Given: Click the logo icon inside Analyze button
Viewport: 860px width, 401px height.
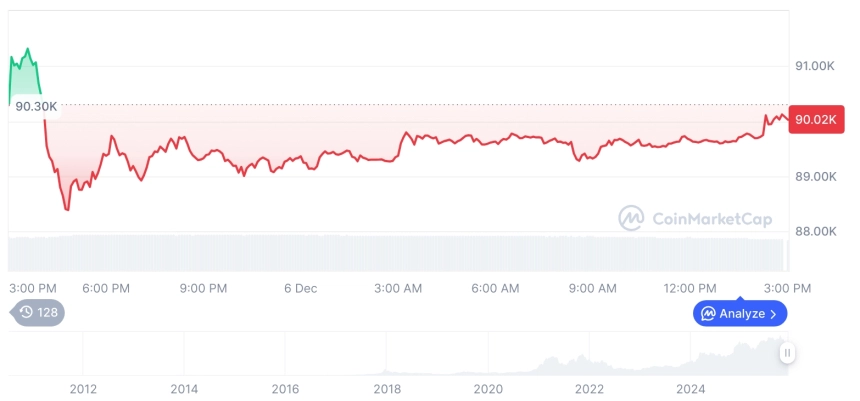Looking at the screenshot, I should 708,313.
